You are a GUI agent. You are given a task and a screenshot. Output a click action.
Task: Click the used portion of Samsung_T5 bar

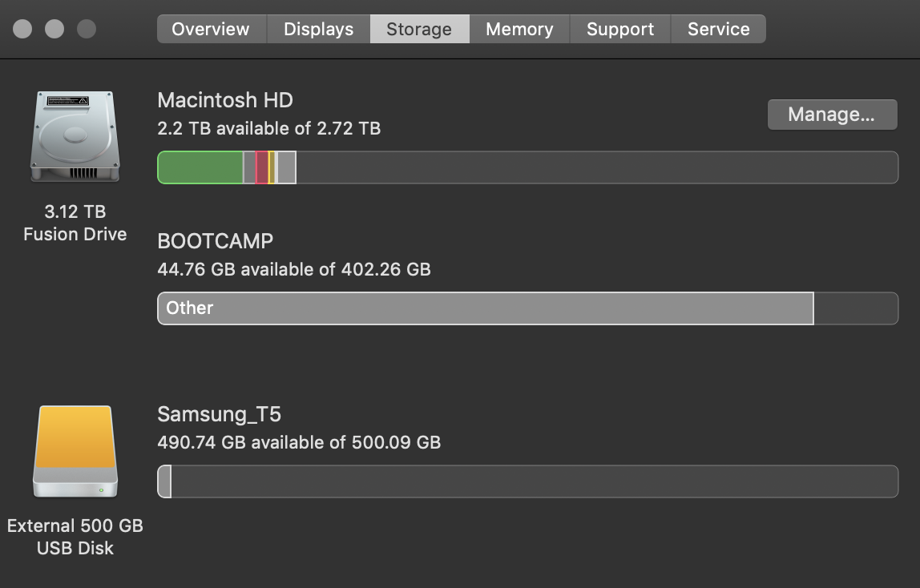click(x=164, y=481)
